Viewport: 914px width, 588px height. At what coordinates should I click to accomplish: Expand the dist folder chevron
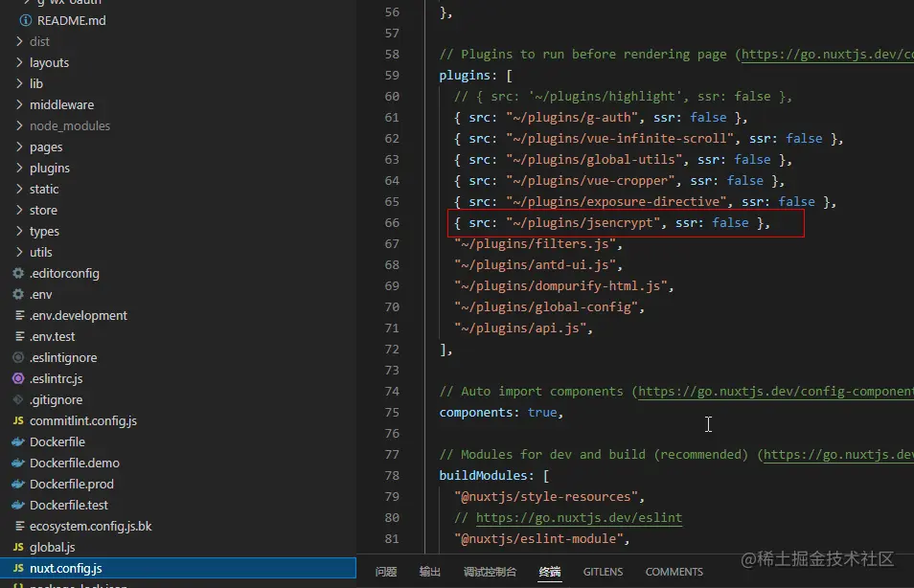(19, 41)
